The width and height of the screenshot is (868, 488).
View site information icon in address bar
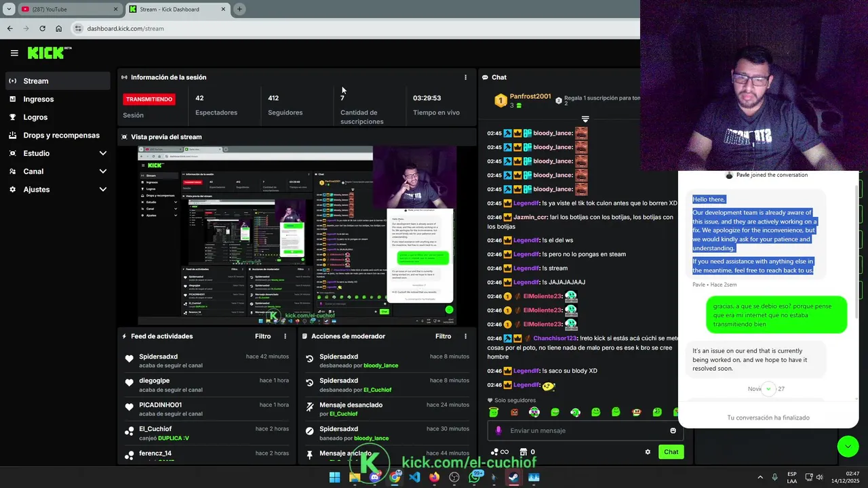(78, 28)
